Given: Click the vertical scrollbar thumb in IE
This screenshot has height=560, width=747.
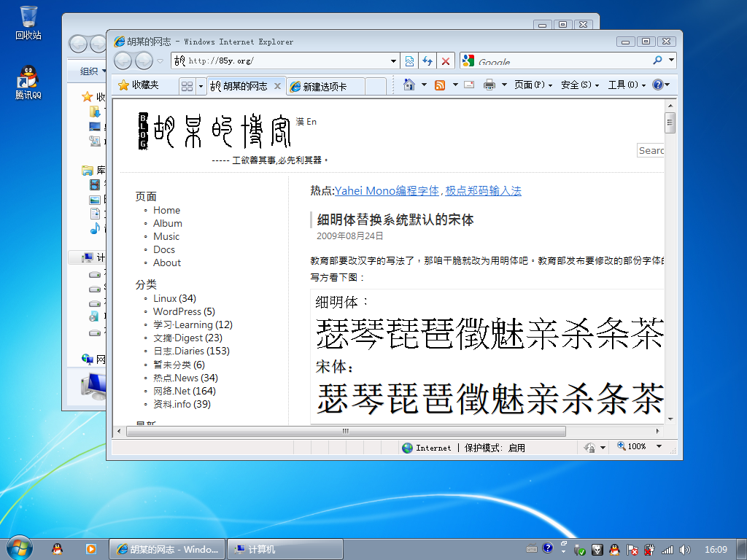Looking at the screenshot, I should click(670, 122).
